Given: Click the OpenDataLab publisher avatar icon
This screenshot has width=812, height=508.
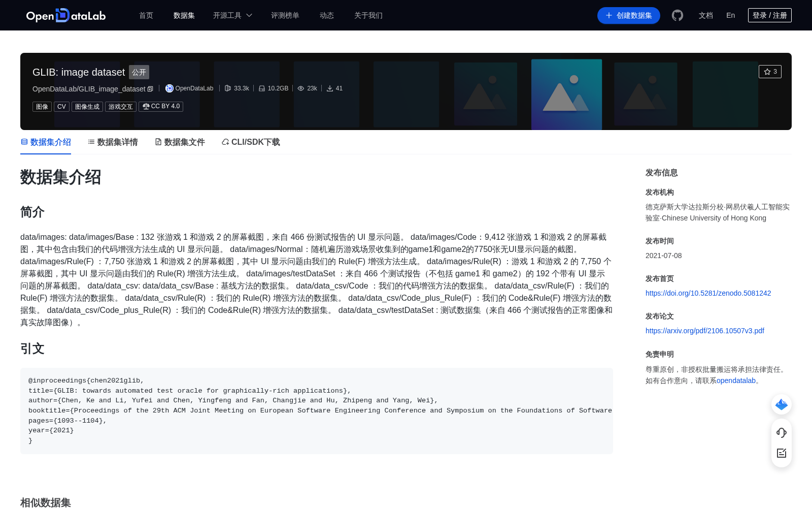Looking at the screenshot, I should point(170,88).
